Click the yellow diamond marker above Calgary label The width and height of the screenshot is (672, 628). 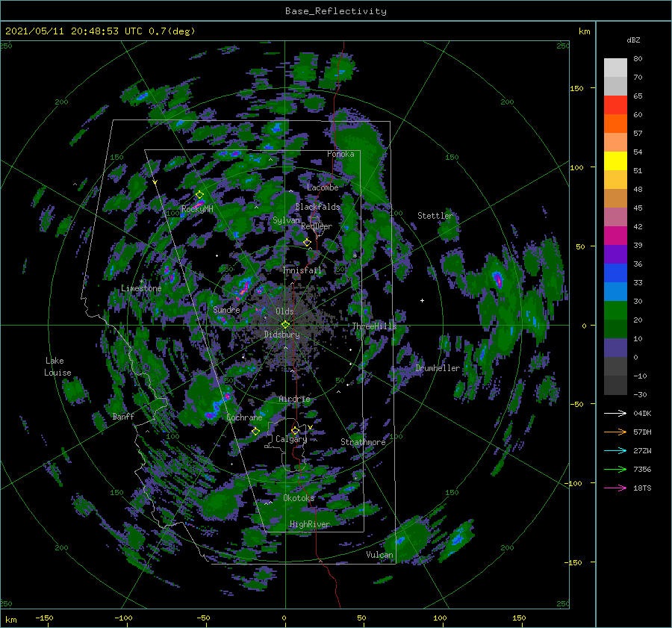[295, 430]
